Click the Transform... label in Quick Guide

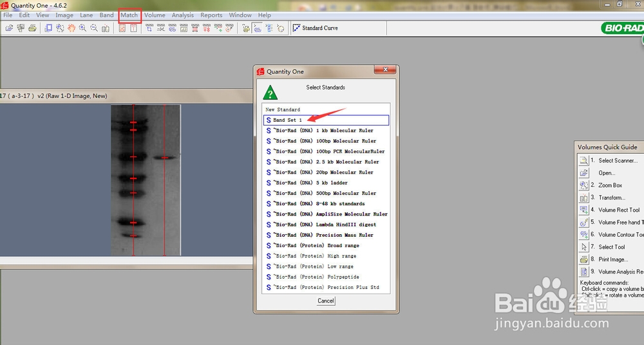click(612, 198)
